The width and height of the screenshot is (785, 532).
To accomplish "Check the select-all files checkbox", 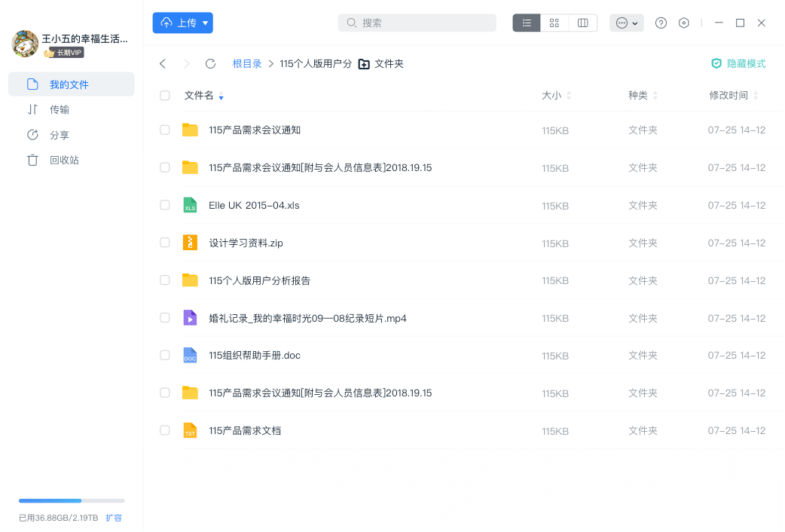I will 165,96.
